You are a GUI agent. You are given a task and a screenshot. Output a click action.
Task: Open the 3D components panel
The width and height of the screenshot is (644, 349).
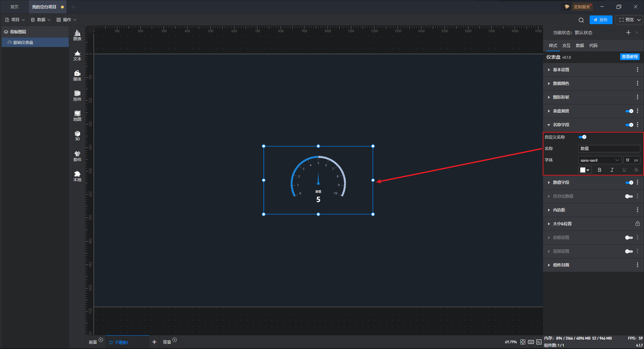[x=77, y=136]
